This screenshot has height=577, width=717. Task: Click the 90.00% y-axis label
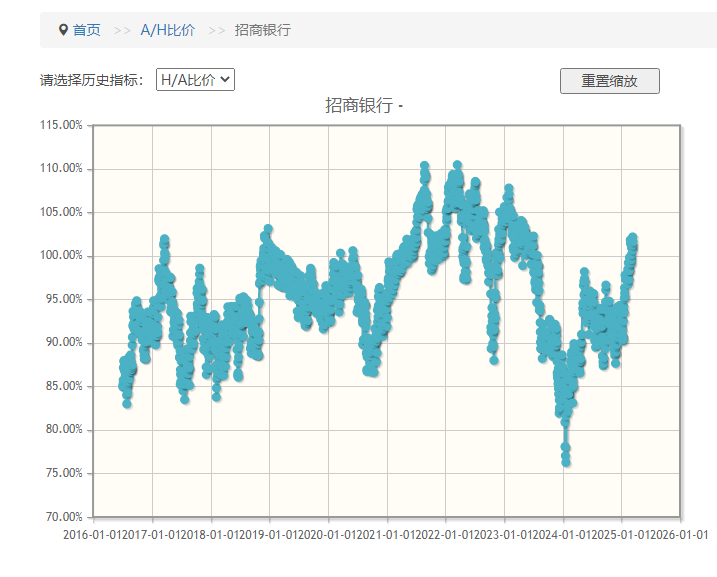coord(64,342)
